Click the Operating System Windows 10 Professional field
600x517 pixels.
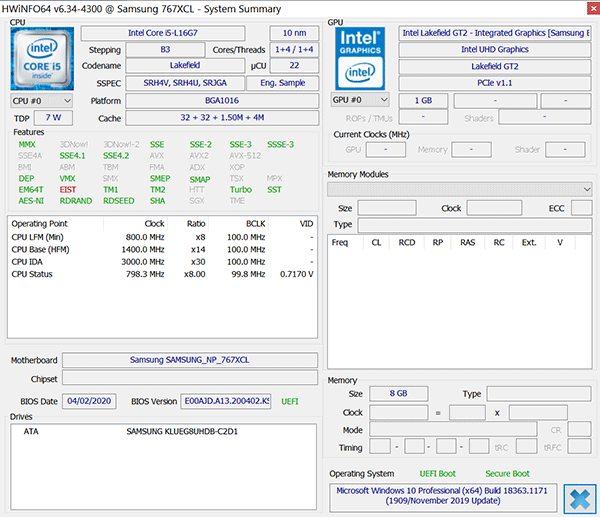point(442,496)
